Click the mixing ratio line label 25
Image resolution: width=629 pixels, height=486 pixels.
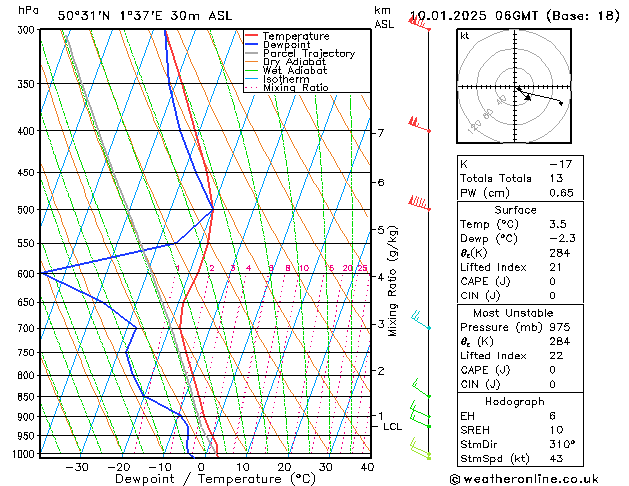tap(362, 268)
